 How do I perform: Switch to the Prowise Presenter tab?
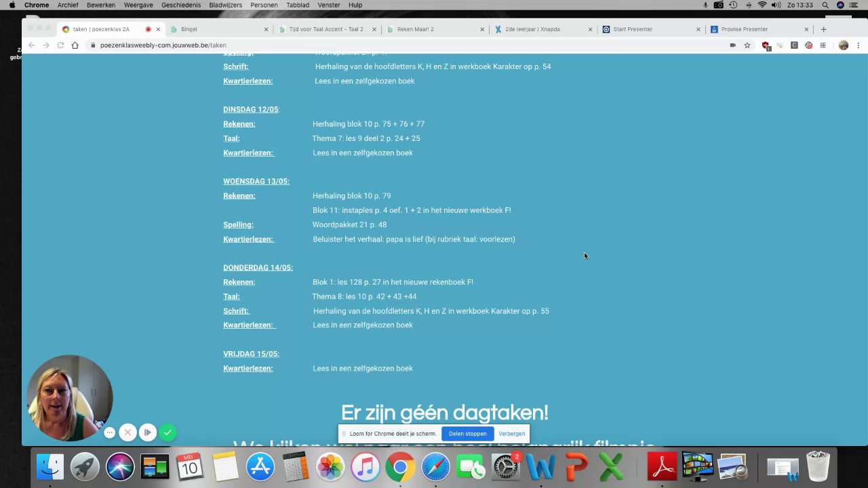tap(759, 29)
